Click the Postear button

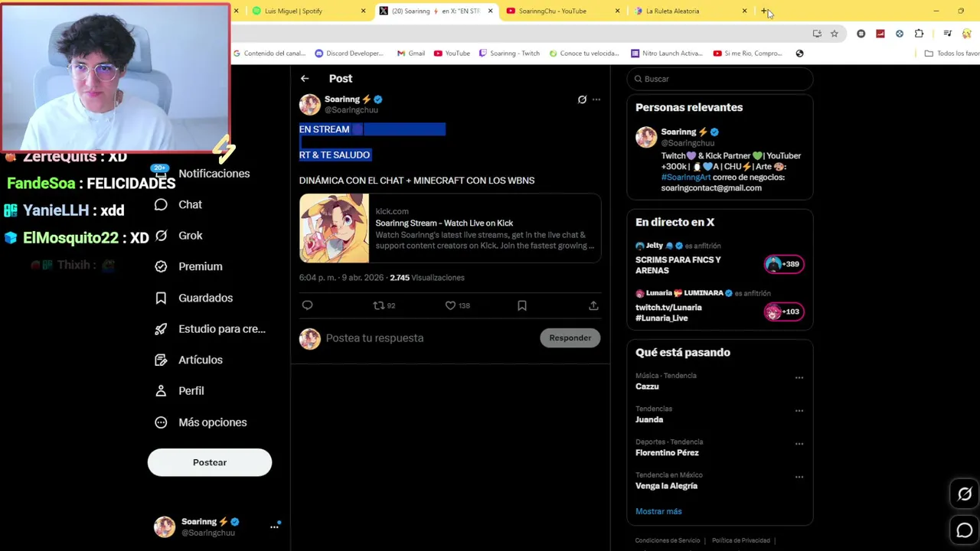(x=210, y=462)
